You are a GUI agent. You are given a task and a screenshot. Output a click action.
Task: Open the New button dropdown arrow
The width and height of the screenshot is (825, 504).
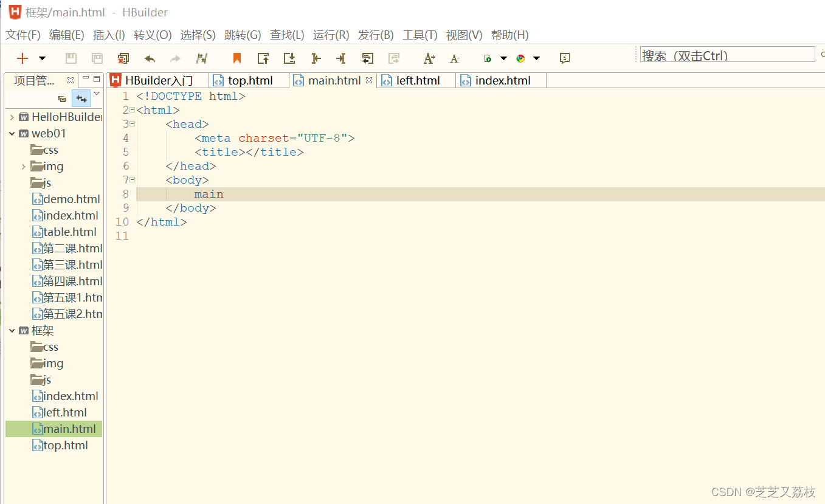pyautogui.click(x=42, y=58)
